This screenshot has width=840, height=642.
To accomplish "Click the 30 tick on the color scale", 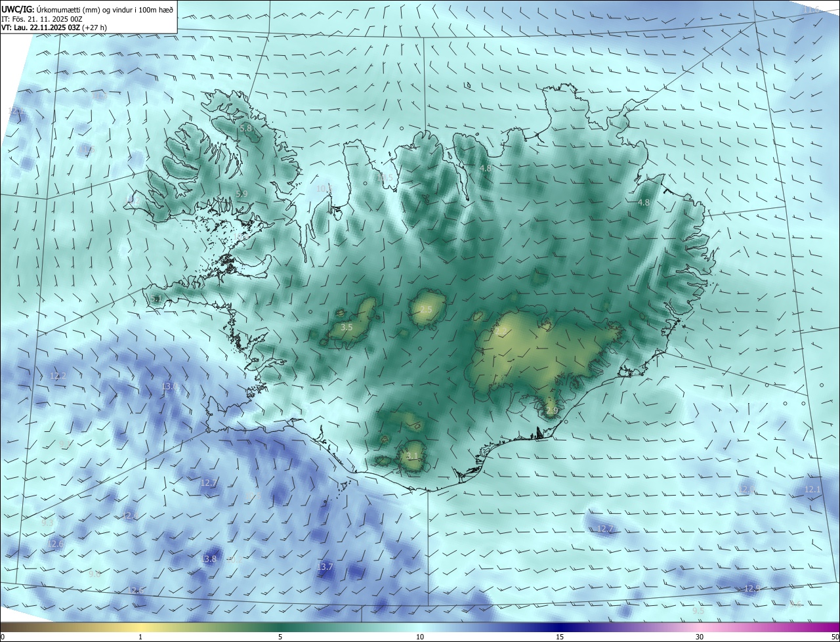I will [700, 637].
